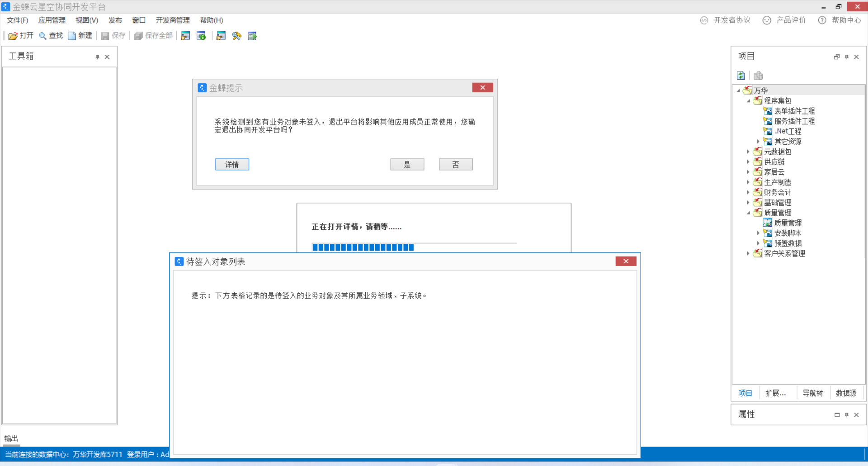Click the 打开 (Open) toolbar button
Image resolution: width=868 pixels, height=466 pixels.
point(21,36)
